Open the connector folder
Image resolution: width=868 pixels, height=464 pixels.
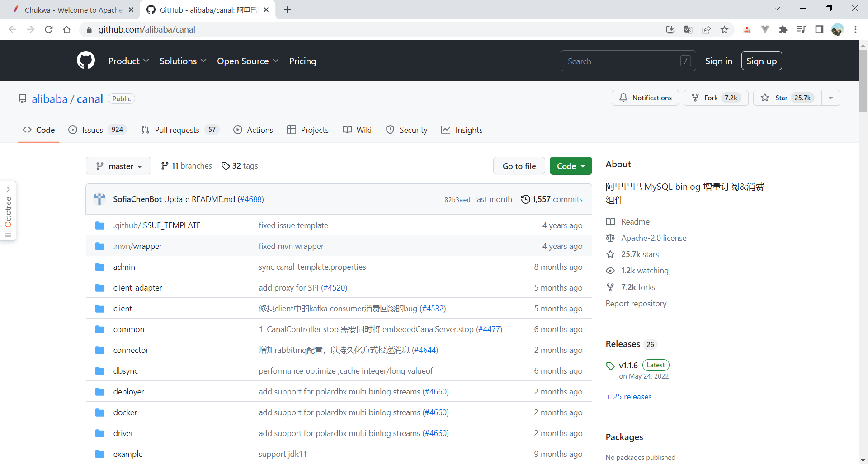click(131, 350)
